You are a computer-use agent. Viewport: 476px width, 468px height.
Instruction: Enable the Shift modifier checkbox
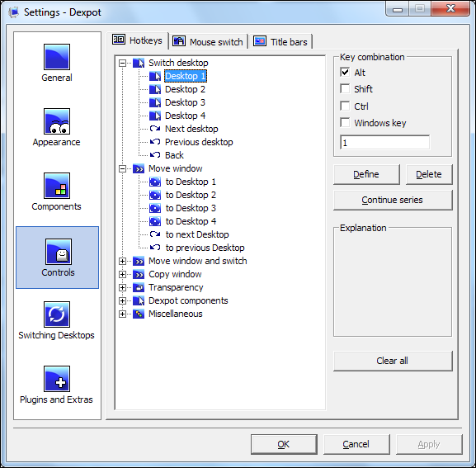click(345, 89)
